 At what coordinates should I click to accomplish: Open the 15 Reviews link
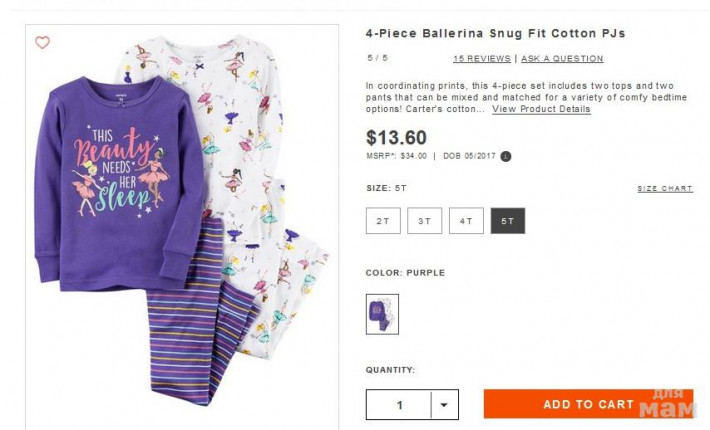tap(481, 59)
